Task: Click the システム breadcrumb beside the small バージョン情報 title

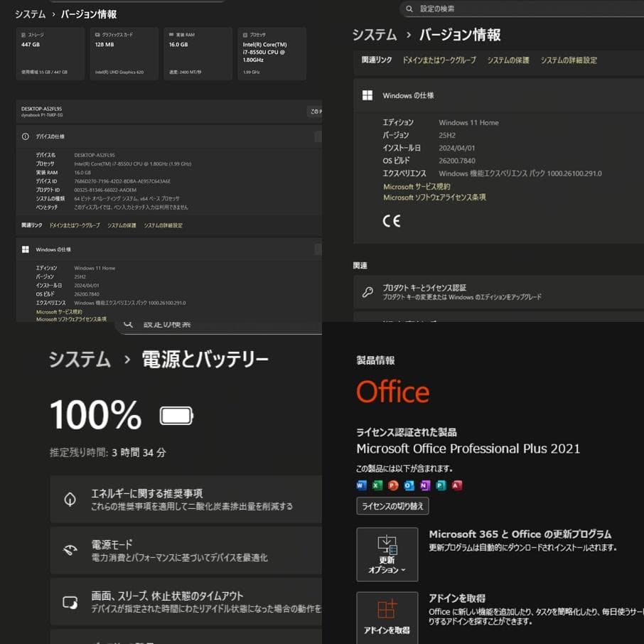Action: pyautogui.click(x=31, y=14)
